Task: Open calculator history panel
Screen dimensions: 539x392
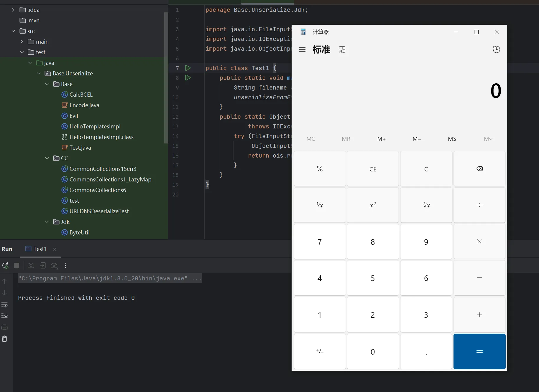Action: click(x=496, y=49)
